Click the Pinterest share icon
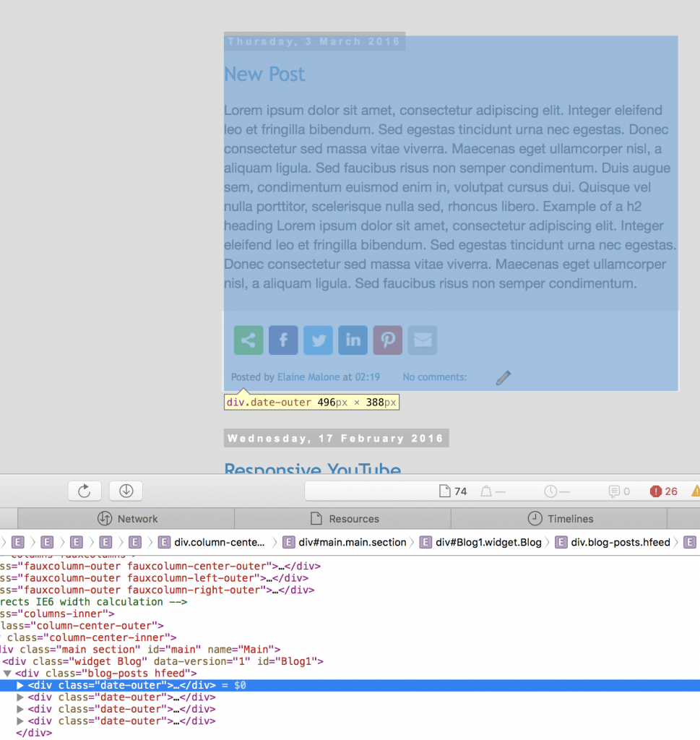The width and height of the screenshot is (700, 740). (387, 340)
